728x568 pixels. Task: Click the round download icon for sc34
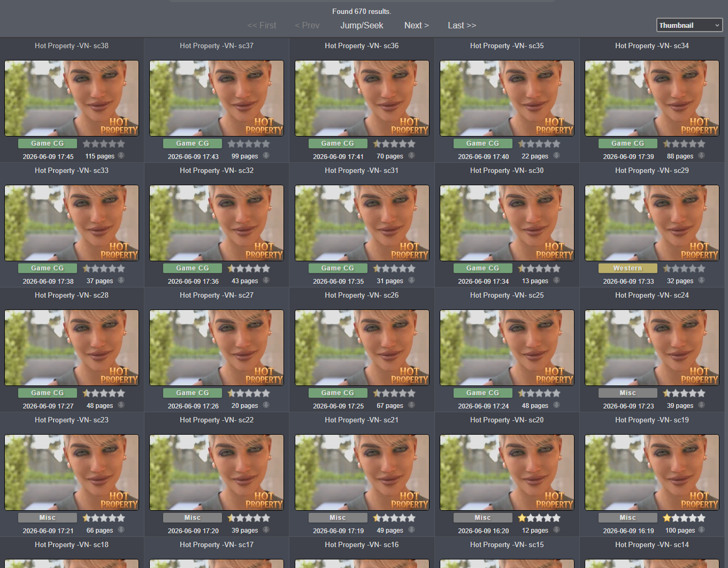point(702,156)
